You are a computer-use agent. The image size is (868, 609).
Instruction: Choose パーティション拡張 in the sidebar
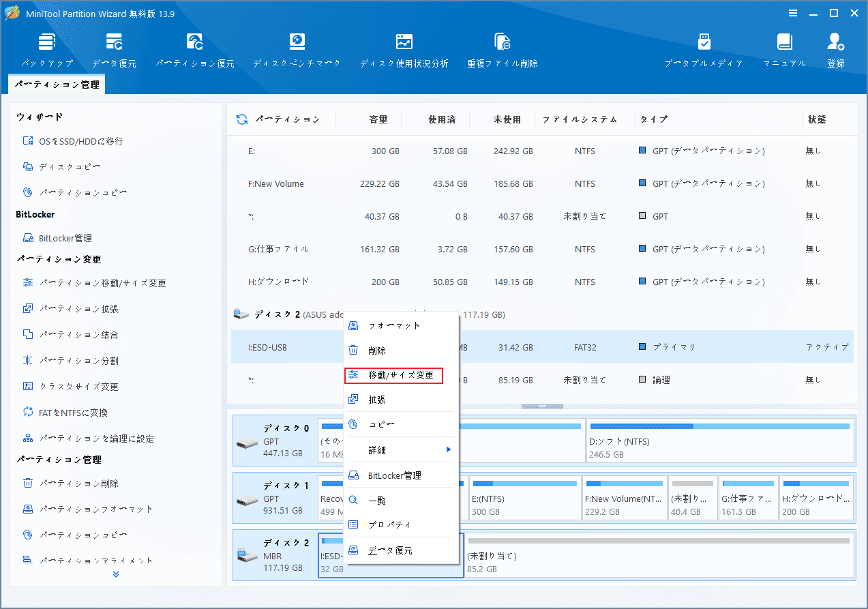click(70, 309)
